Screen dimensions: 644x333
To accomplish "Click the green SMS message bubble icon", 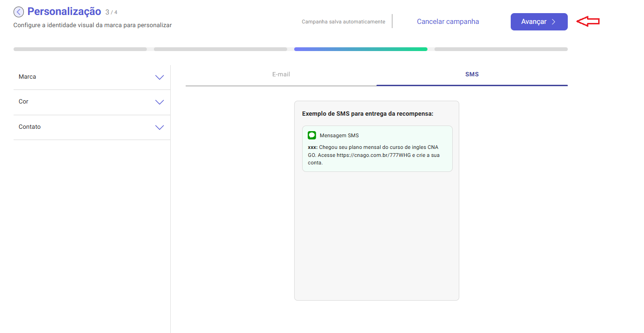I will 312,135.
